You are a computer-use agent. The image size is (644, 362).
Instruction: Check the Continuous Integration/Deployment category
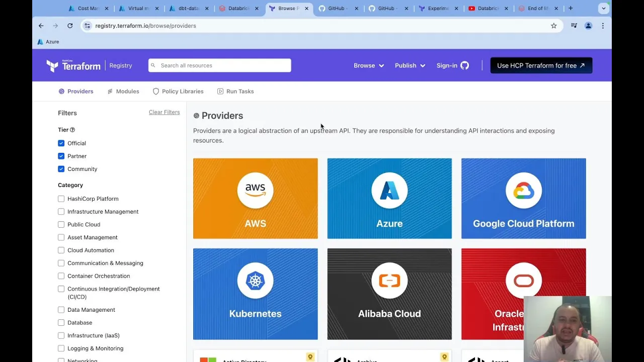(x=61, y=289)
